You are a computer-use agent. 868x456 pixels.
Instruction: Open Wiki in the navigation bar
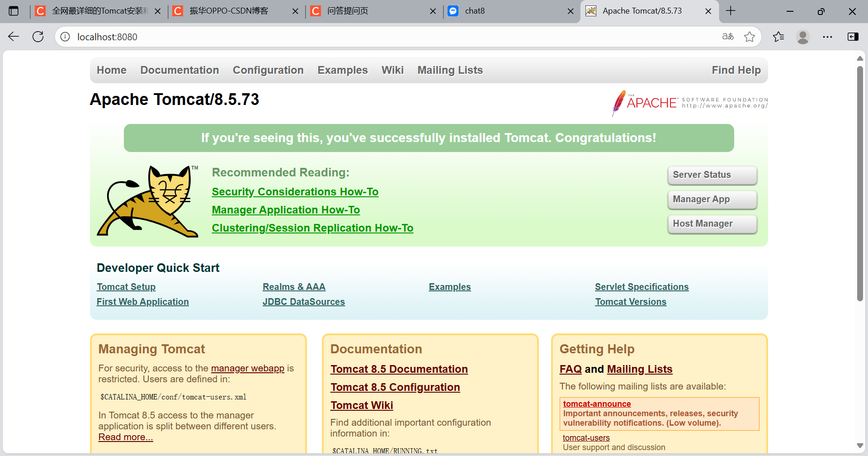tap(392, 70)
